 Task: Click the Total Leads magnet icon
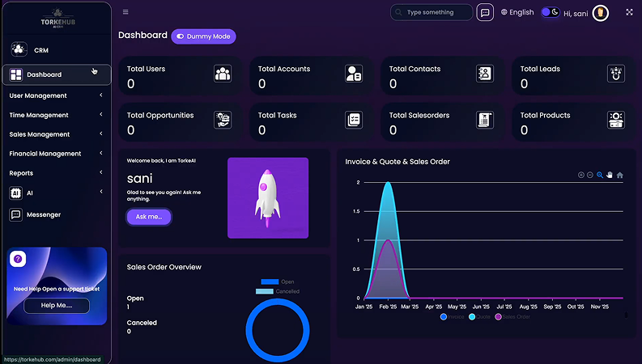tap(616, 74)
